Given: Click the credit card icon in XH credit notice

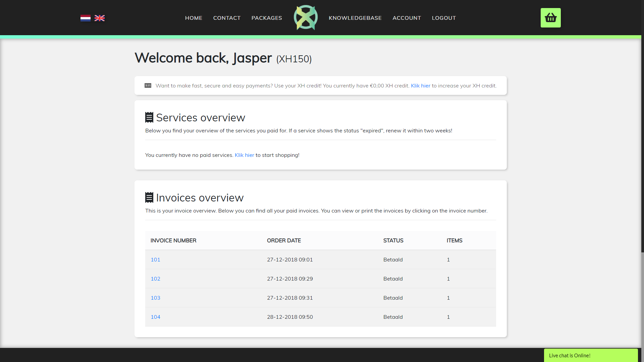Looking at the screenshot, I should pyautogui.click(x=148, y=85).
